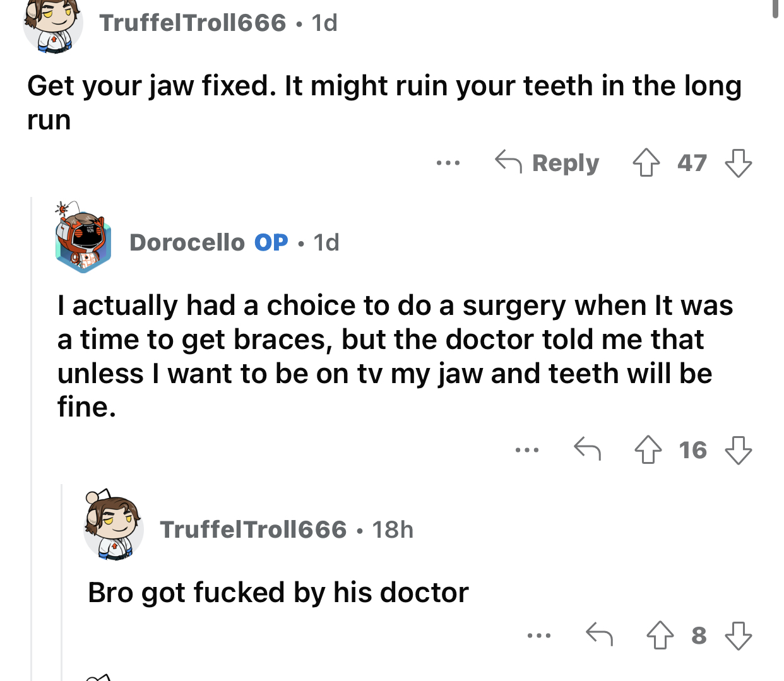Upvote the comment with 8 points
This screenshot has width=784, height=681.
point(660,635)
